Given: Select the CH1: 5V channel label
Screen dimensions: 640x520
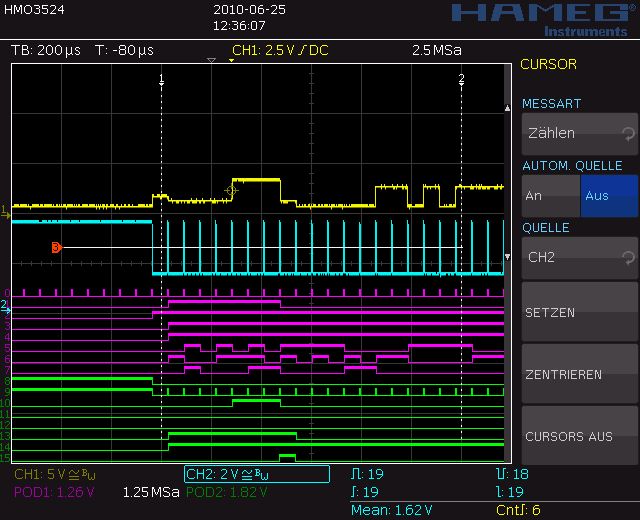Looking at the screenshot, I should click(x=55, y=474).
